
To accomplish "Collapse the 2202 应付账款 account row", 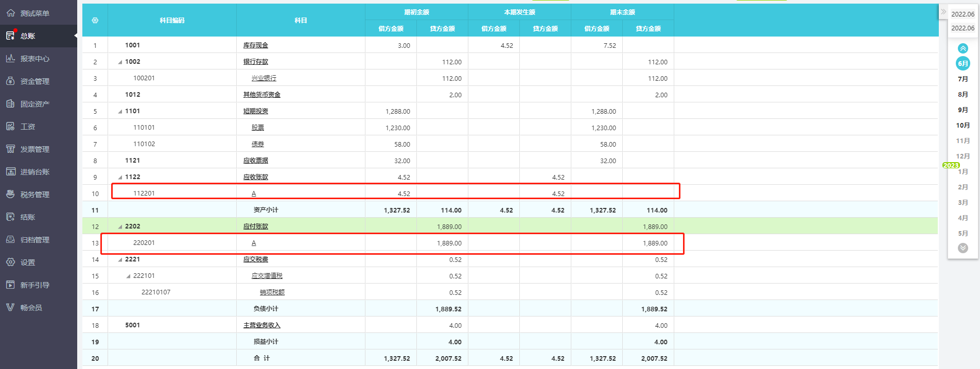I will (x=120, y=227).
